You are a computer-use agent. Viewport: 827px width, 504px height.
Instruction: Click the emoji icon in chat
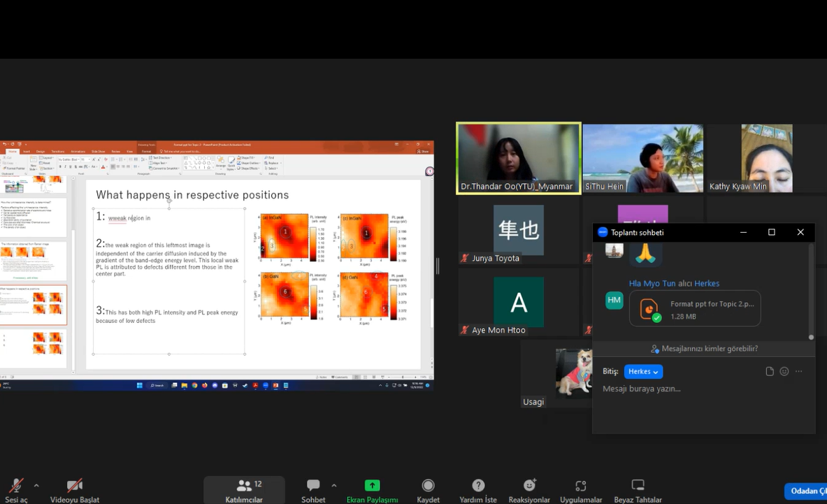coord(784,371)
